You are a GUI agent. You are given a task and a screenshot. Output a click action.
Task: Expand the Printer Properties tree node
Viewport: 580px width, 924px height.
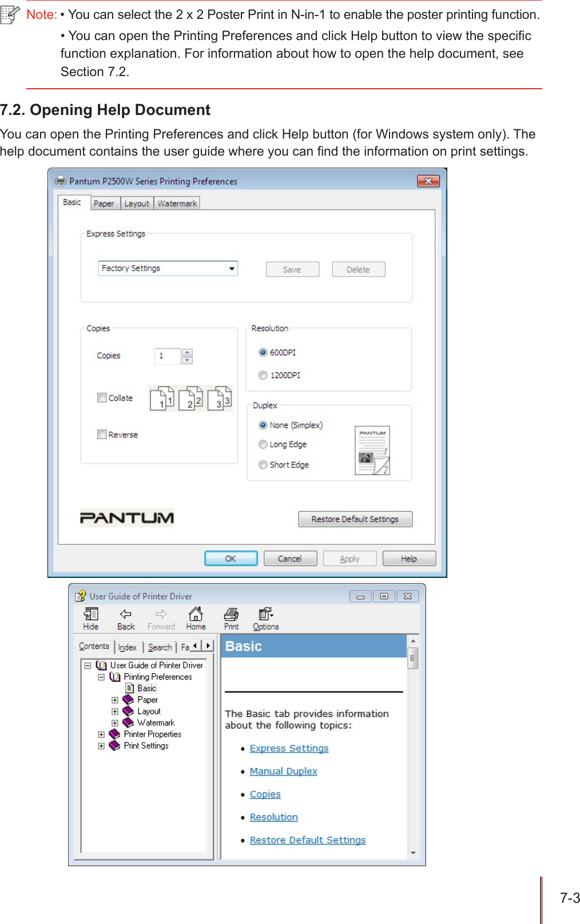pos(101,734)
